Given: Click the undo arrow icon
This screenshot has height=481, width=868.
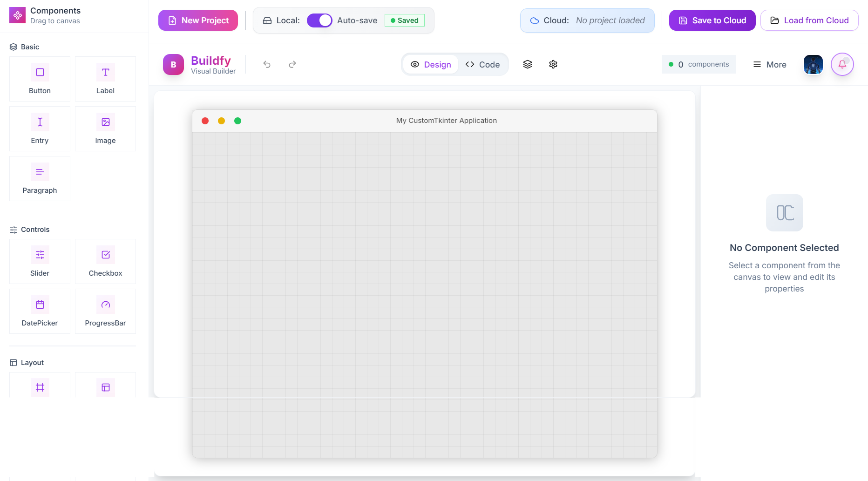Looking at the screenshot, I should click(267, 64).
